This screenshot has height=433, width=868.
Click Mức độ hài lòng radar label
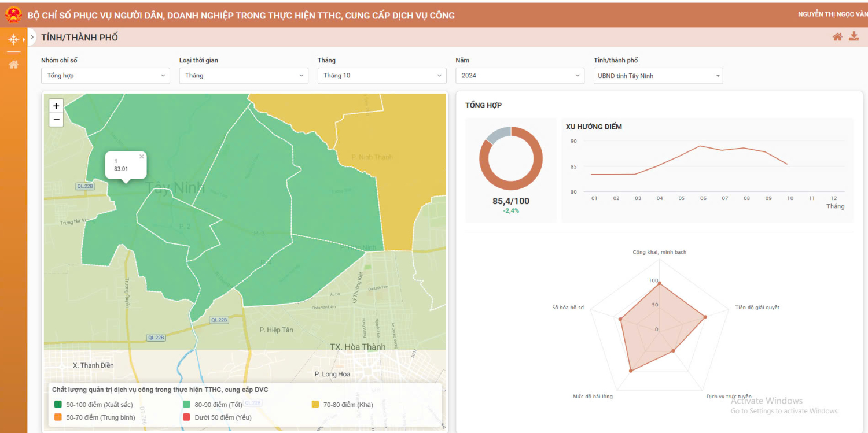pos(593,397)
